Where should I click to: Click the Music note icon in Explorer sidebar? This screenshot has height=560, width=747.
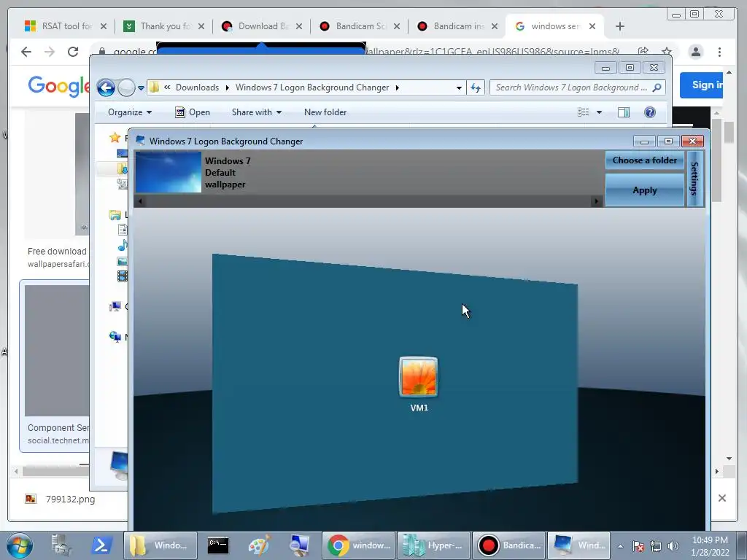[123, 245]
